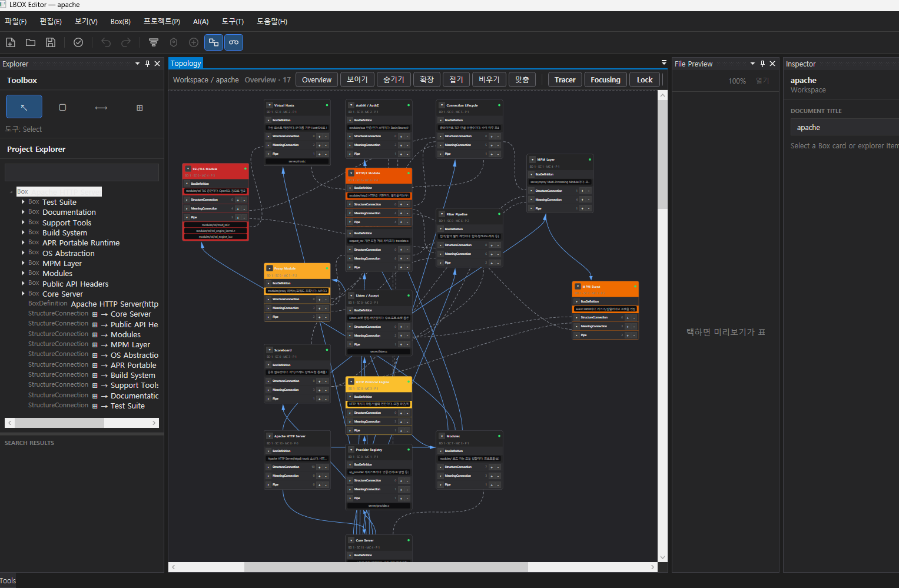
Task: Open the 도구(T) menu
Action: [x=233, y=21]
